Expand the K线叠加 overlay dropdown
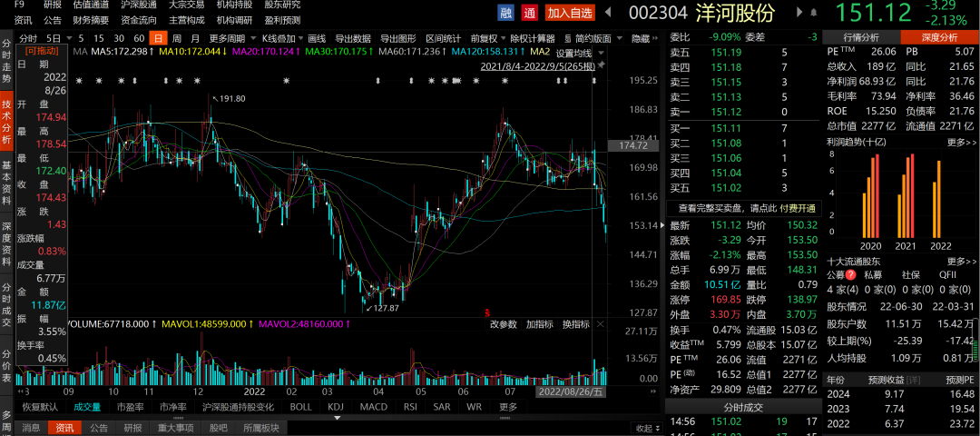This screenshot has height=436, width=980. pos(282,38)
